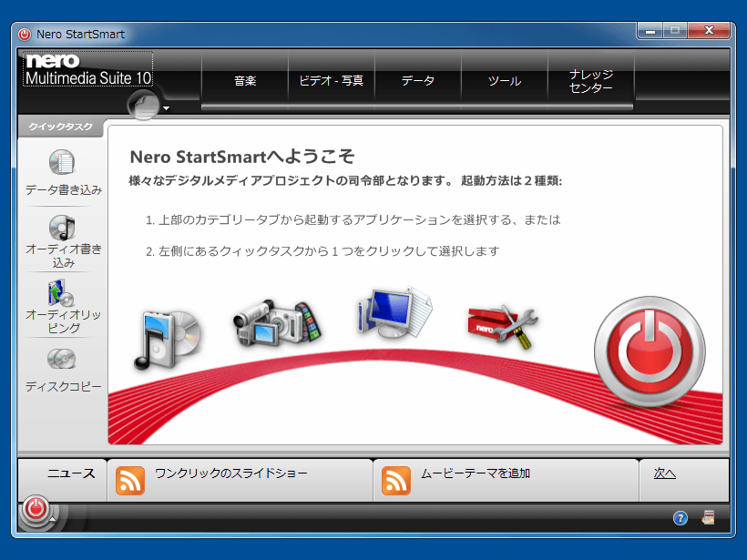Click the large red power button graphic
Screen dimensions: 747x560
(650, 352)
